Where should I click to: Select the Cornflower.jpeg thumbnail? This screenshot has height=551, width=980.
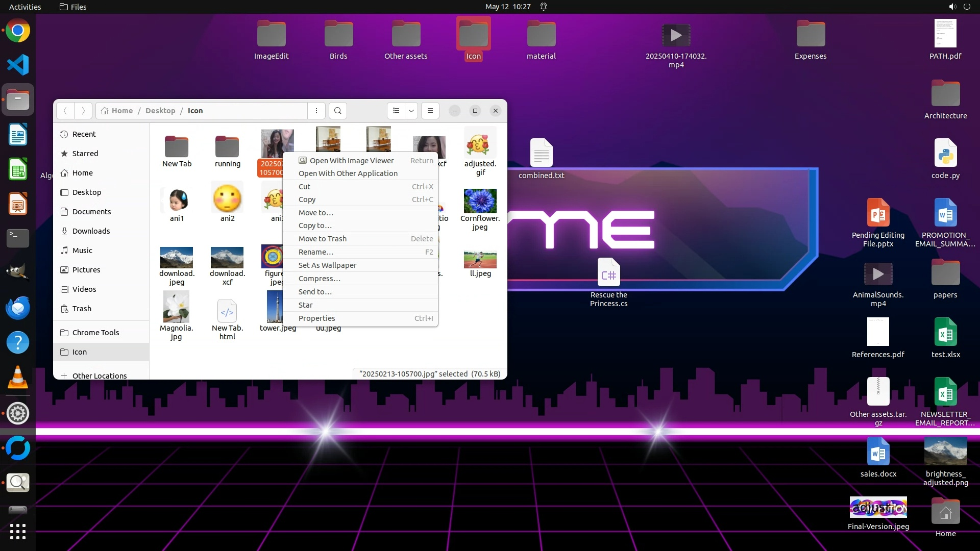[x=480, y=201]
